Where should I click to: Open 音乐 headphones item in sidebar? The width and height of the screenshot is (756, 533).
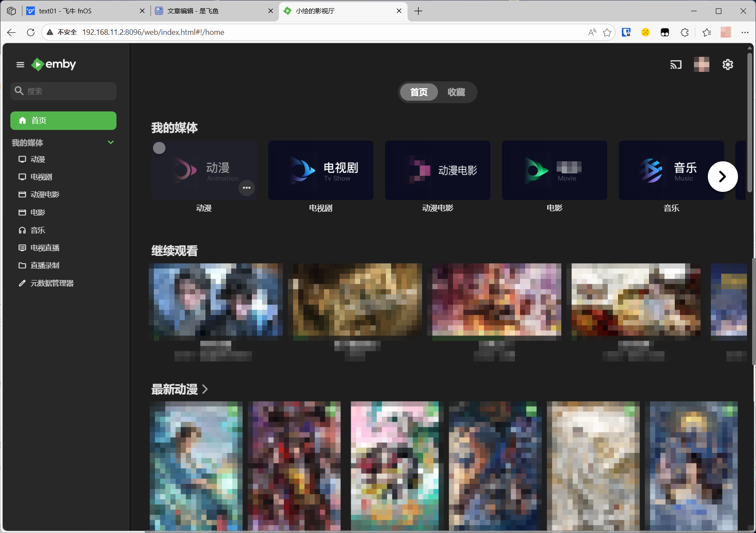(38, 230)
